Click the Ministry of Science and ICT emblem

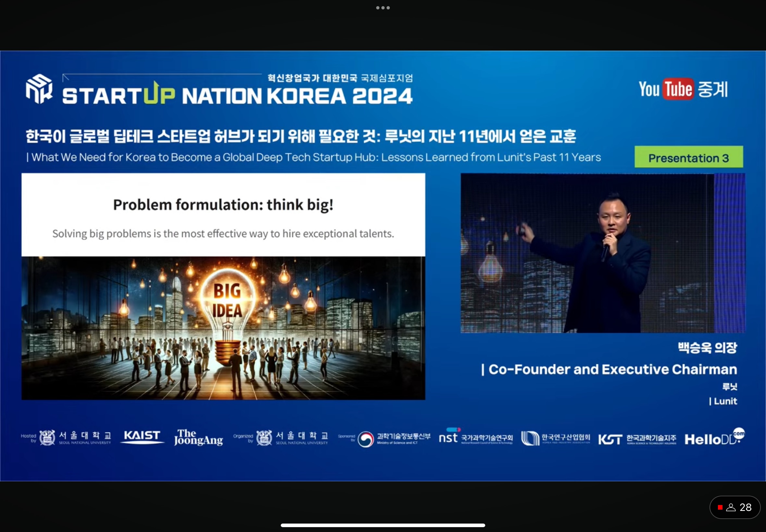pos(365,439)
